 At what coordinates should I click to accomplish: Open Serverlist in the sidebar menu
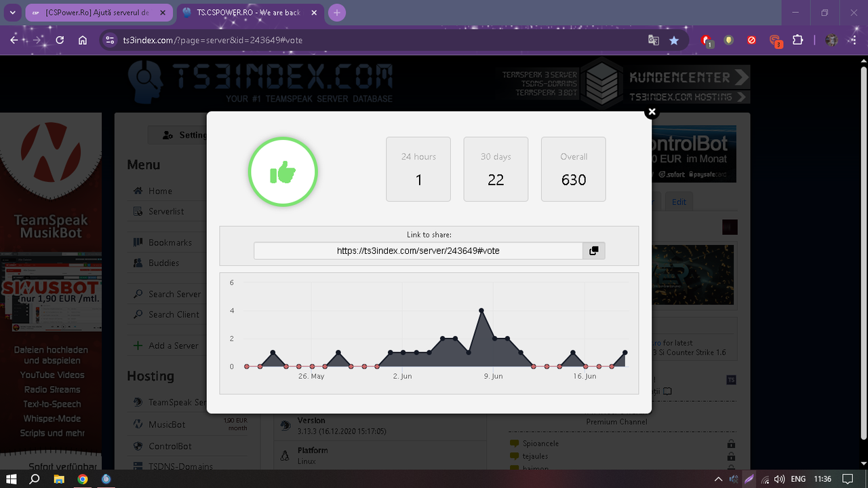pyautogui.click(x=166, y=212)
